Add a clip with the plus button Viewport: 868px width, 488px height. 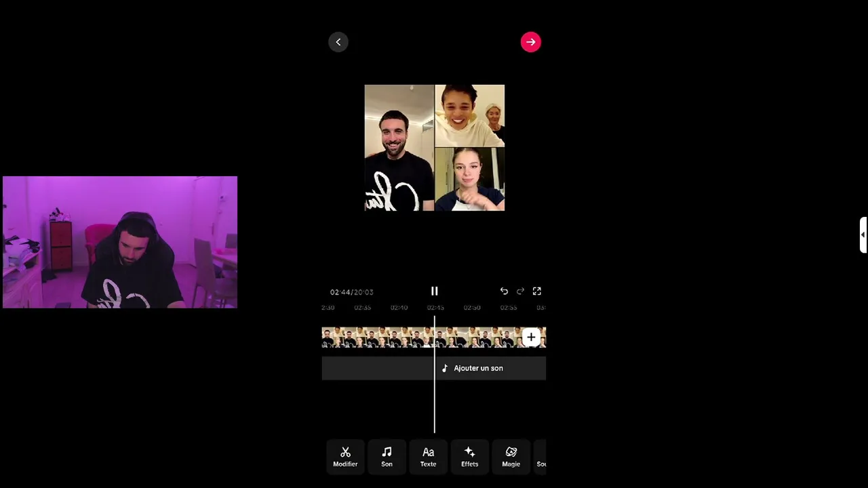pos(531,338)
